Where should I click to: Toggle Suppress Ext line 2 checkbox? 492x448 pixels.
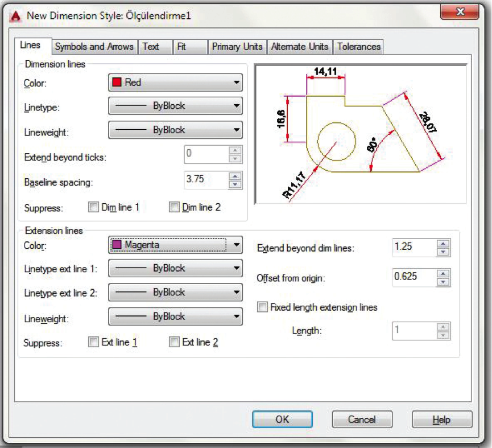point(175,342)
